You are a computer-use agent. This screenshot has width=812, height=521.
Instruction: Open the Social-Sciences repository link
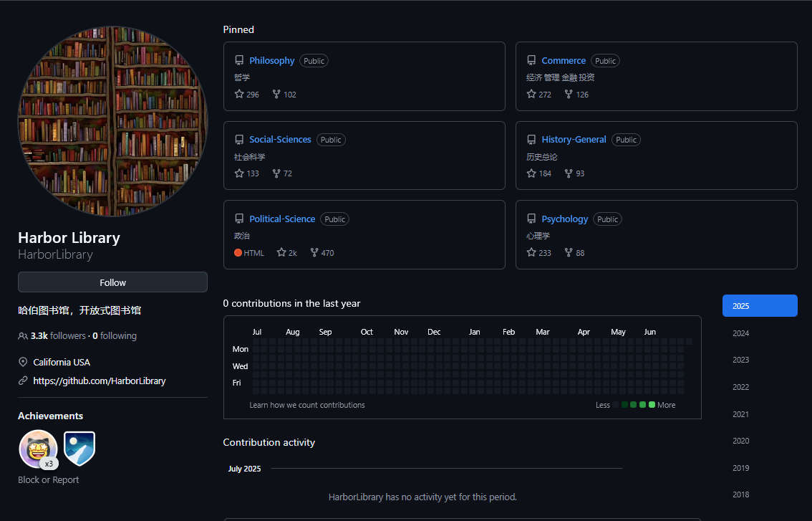click(x=280, y=140)
